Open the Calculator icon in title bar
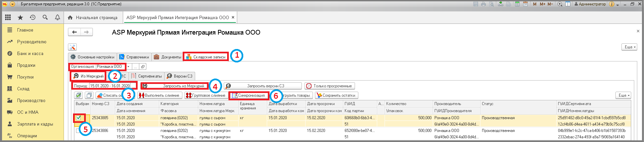This screenshot has width=644, height=142. 517,4
